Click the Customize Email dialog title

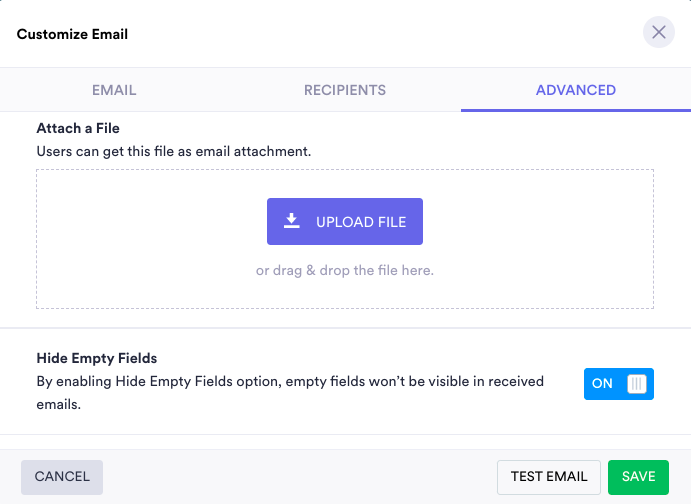(x=72, y=34)
